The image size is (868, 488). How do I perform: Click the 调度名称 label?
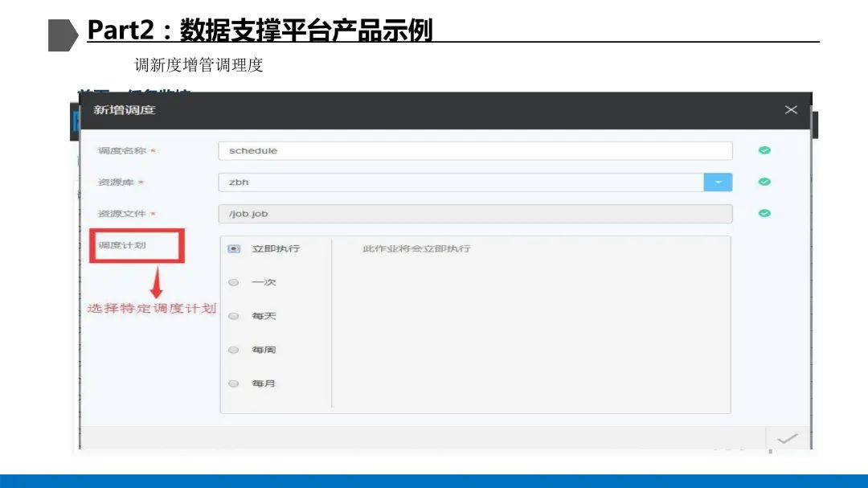click(122, 150)
